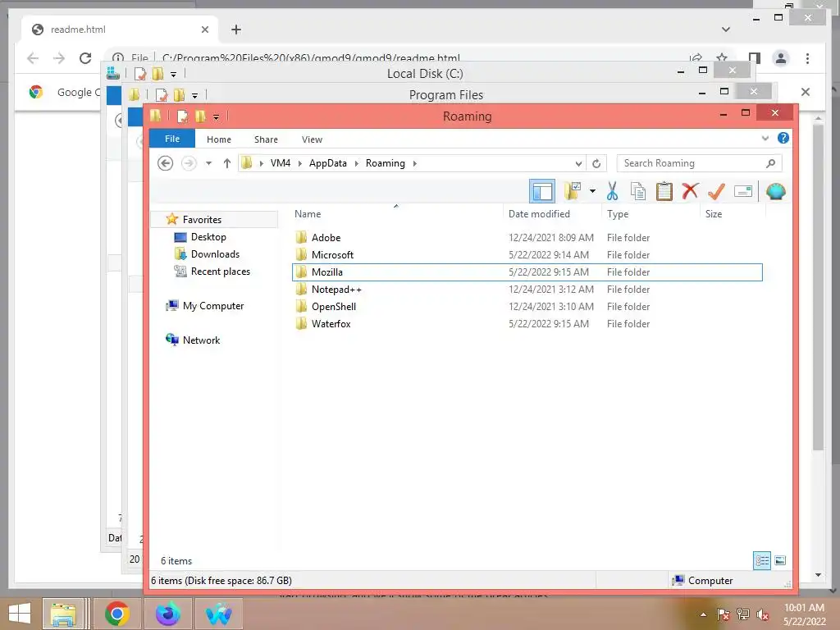Switch to large icons view icon

pos(781,561)
